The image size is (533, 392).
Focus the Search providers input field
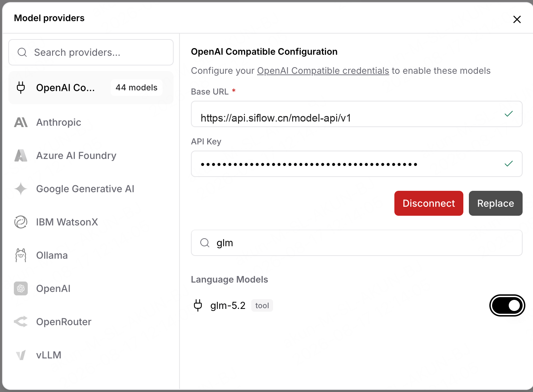[x=91, y=52]
